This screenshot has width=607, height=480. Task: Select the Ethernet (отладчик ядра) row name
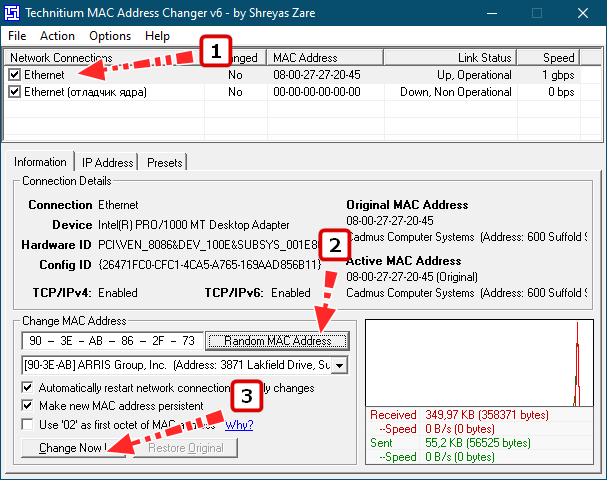click(85, 92)
